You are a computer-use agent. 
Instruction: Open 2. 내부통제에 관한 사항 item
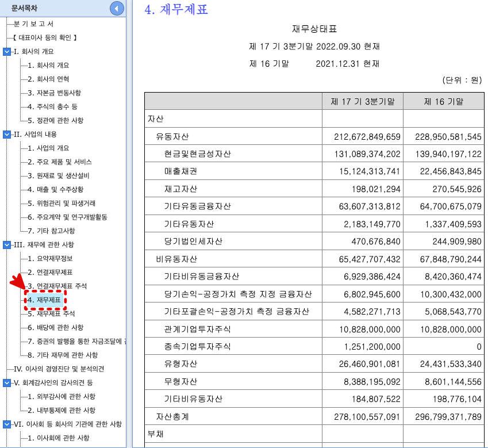click(x=62, y=411)
